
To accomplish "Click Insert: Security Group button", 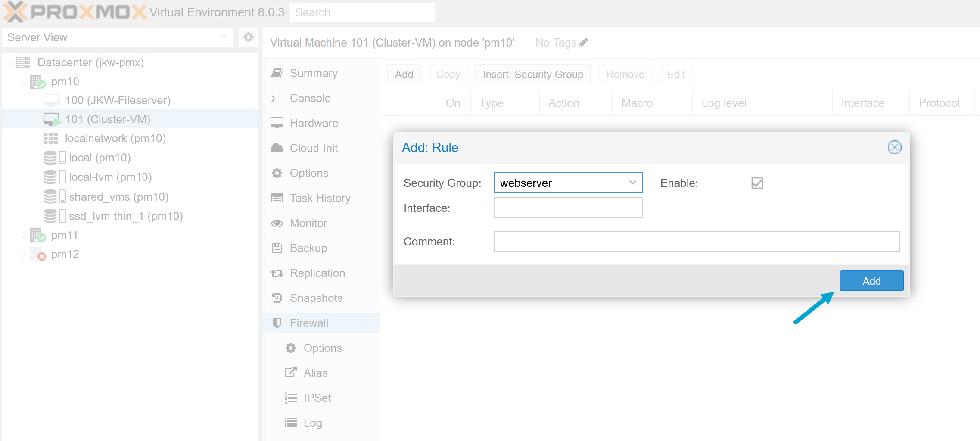I will pyautogui.click(x=533, y=74).
